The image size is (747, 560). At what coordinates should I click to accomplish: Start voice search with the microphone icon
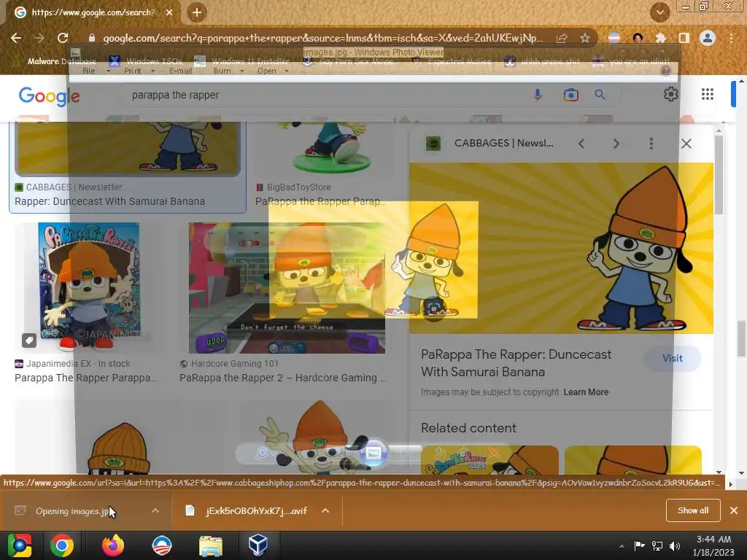538,95
